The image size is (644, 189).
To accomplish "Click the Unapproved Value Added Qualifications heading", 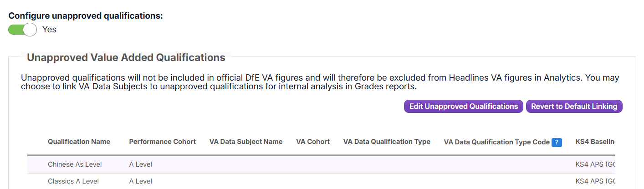I will point(126,57).
